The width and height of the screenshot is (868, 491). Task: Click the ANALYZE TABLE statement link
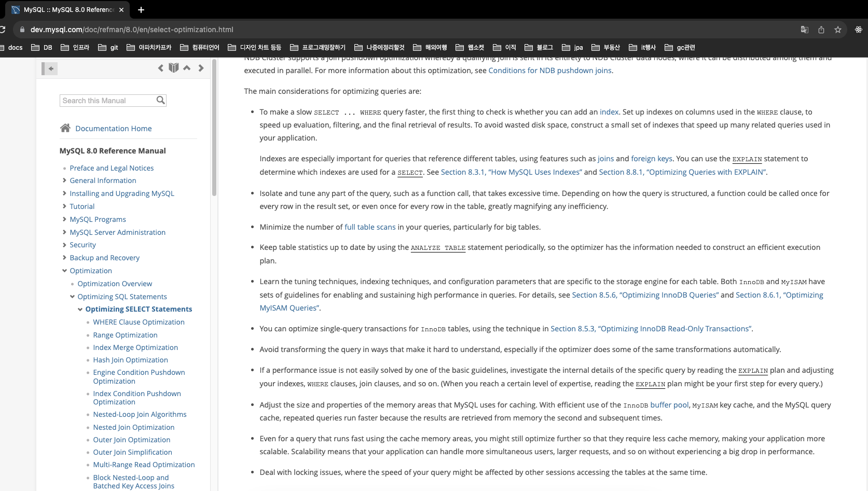tap(438, 248)
